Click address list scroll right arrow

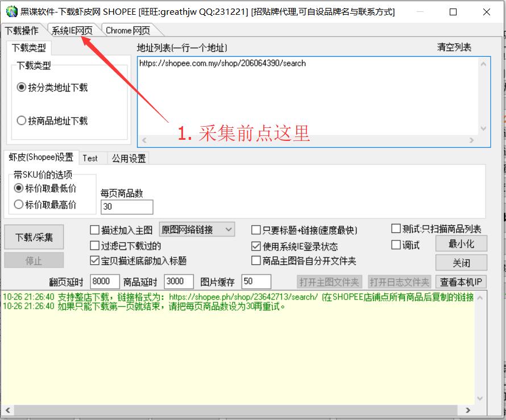click(x=471, y=140)
